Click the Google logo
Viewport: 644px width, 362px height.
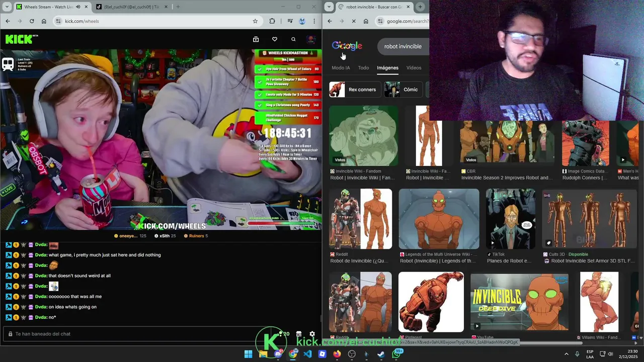click(347, 46)
